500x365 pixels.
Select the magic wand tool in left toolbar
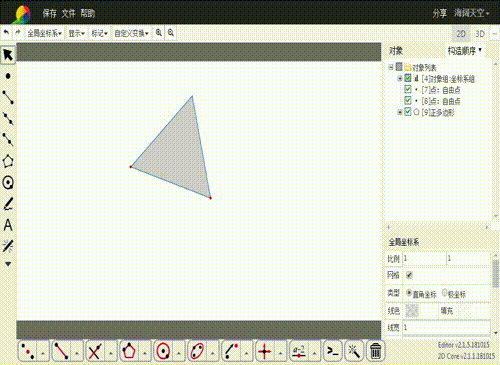pyautogui.click(x=8, y=246)
